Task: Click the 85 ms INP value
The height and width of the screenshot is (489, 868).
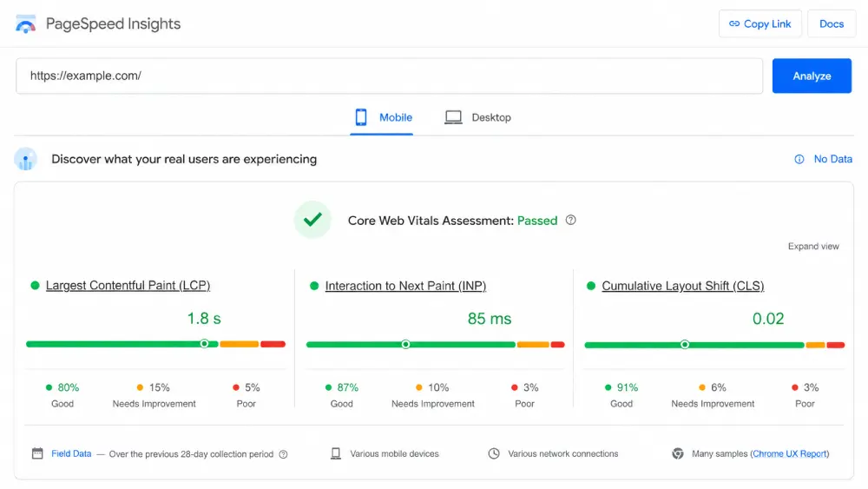Action: [490, 319]
